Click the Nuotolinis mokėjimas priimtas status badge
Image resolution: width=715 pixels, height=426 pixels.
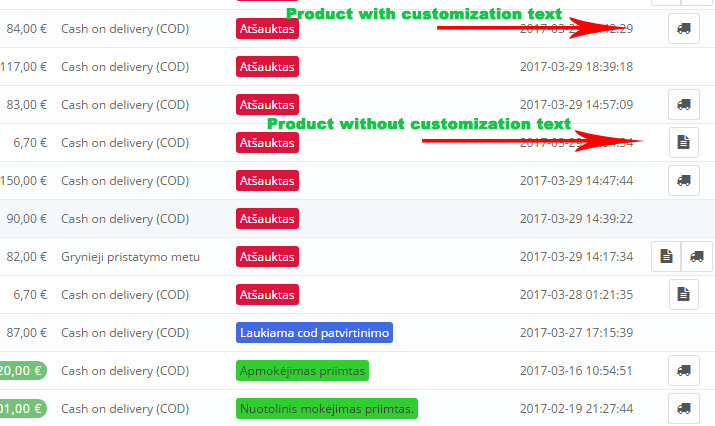[327, 409]
